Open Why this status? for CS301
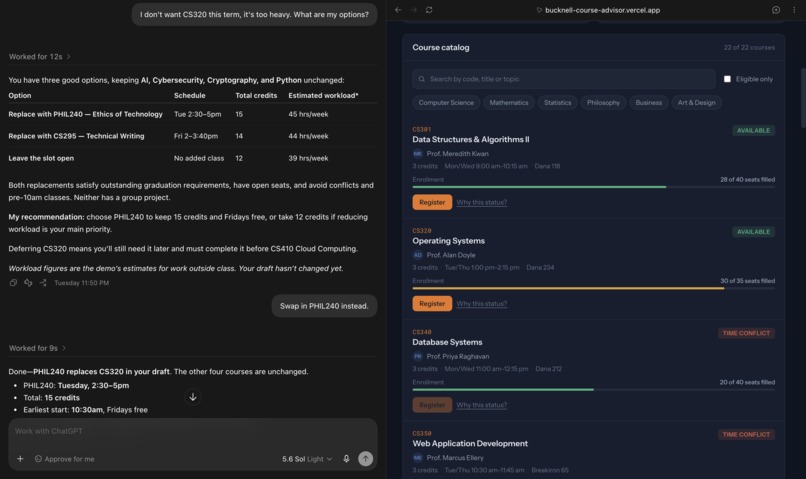This screenshot has height=479, width=806. [482, 202]
